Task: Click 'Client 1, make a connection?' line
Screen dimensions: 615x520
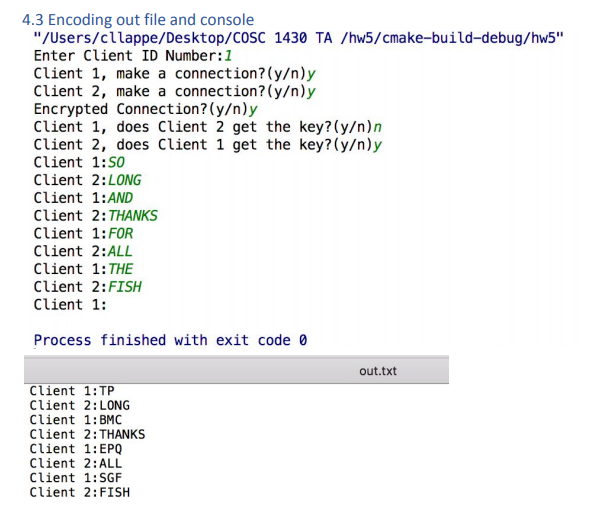Action: point(175,74)
